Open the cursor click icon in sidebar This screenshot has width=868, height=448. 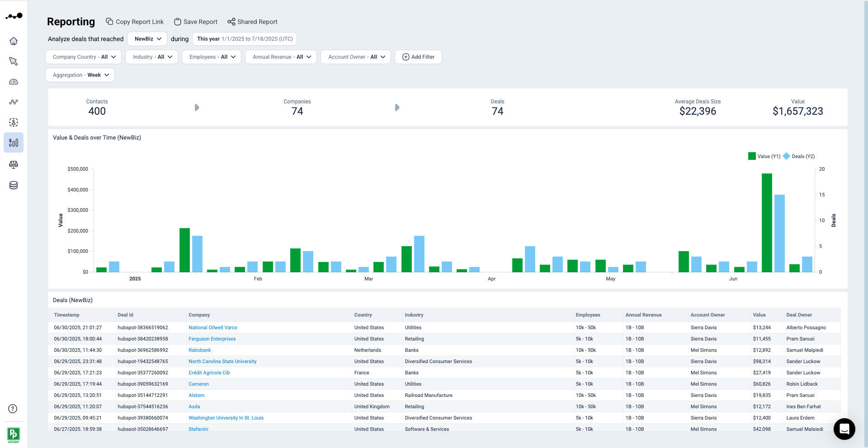click(x=14, y=61)
